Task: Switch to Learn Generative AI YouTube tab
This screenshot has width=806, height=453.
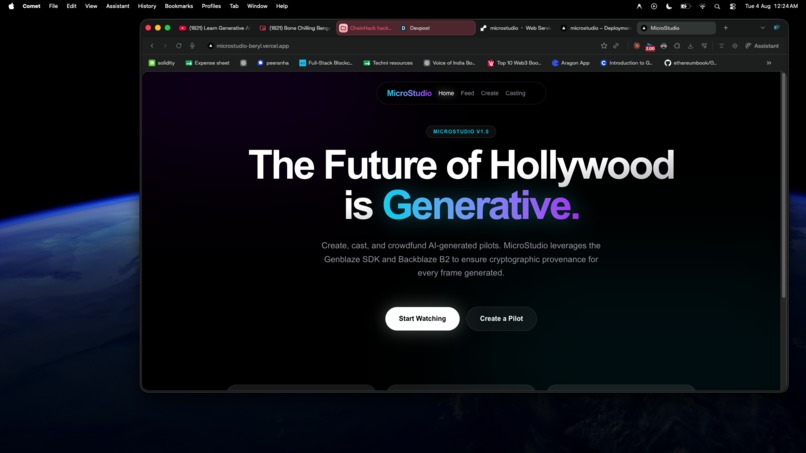Action: click(214, 28)
